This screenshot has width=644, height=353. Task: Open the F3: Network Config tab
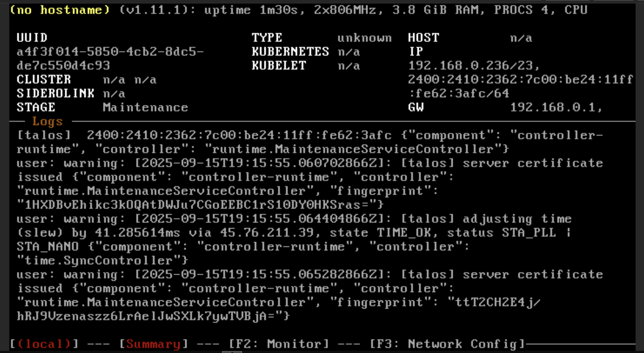tap(447, 344)
